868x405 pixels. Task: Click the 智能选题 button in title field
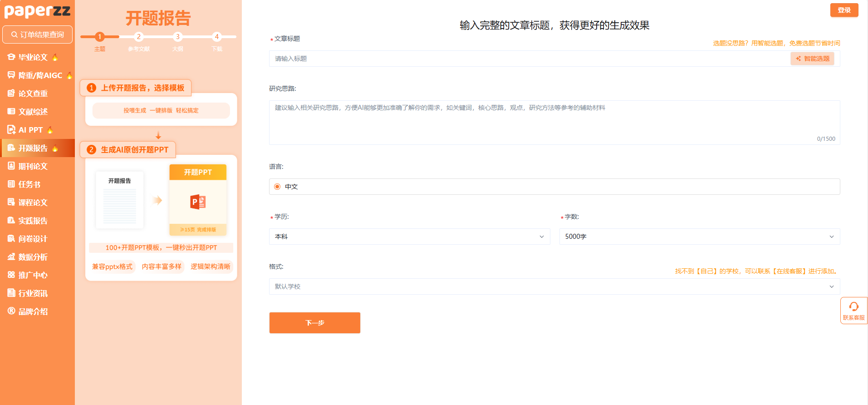tap(812, 59)
